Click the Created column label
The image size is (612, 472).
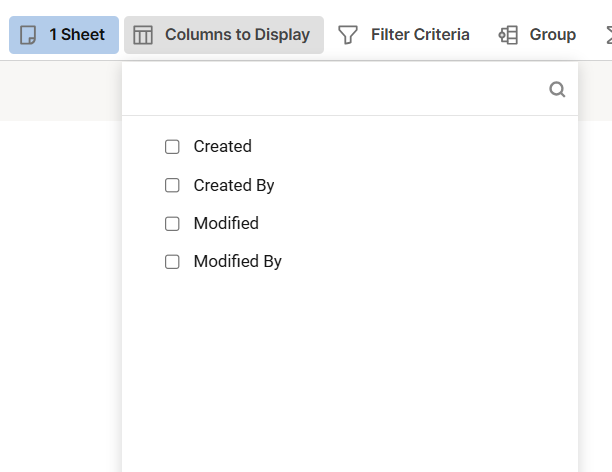[222, 147]
